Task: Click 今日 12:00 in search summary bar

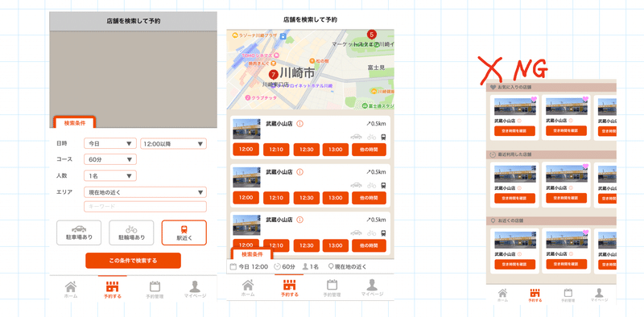Action: point(249,266)
